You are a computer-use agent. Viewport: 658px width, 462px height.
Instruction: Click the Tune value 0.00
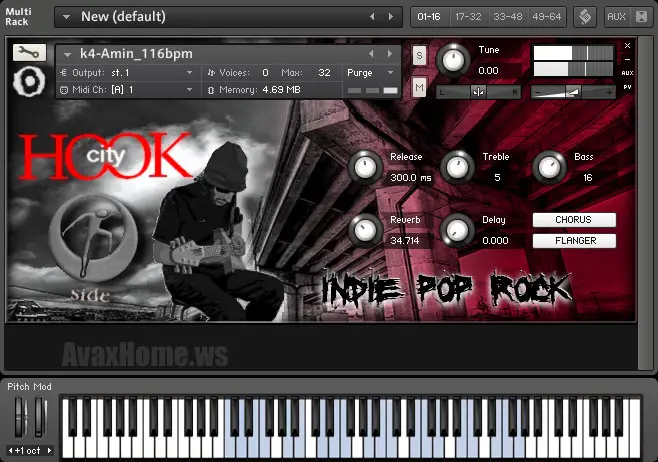pyautogui.click(x=488, y=70)
